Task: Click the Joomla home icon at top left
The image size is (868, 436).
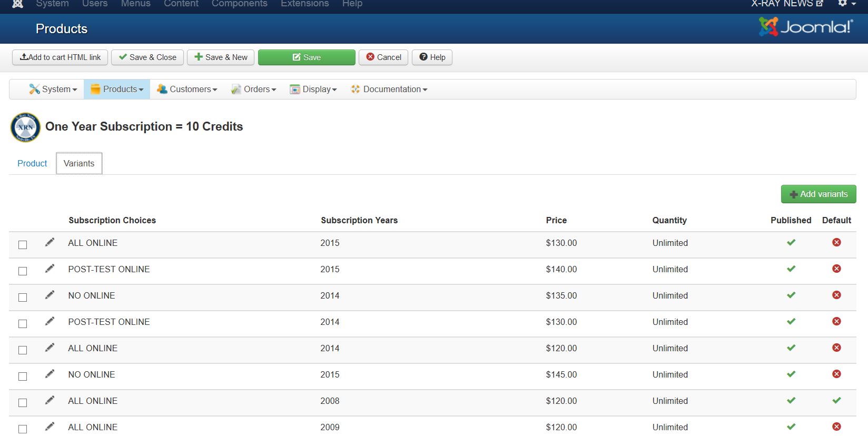Action: [x=17, y=4]
